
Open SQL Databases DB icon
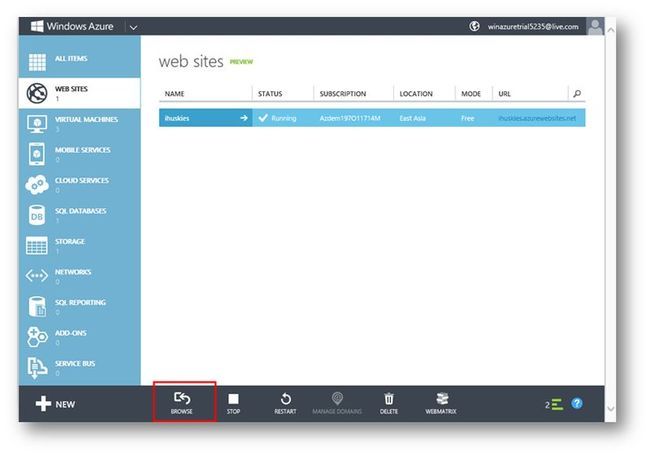(x=37, y=215)
